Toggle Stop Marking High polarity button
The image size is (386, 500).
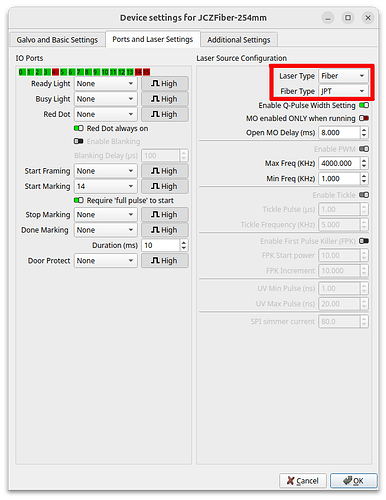click(x=165, y=215)
